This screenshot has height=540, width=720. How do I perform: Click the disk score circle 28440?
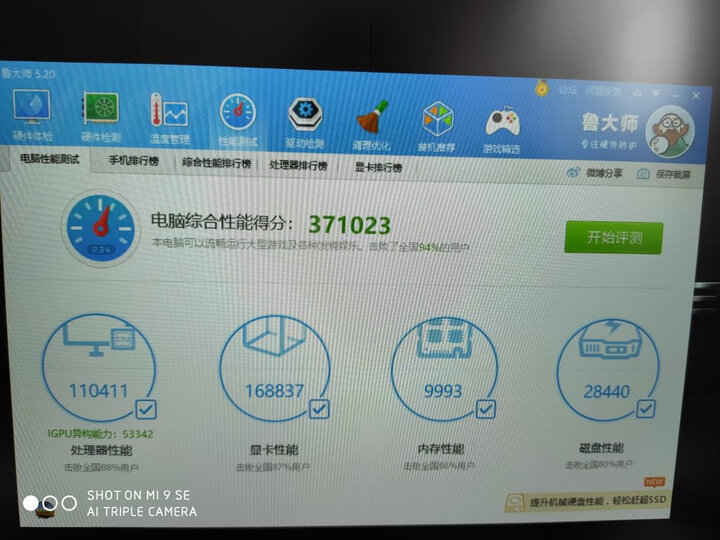point(608,369)
